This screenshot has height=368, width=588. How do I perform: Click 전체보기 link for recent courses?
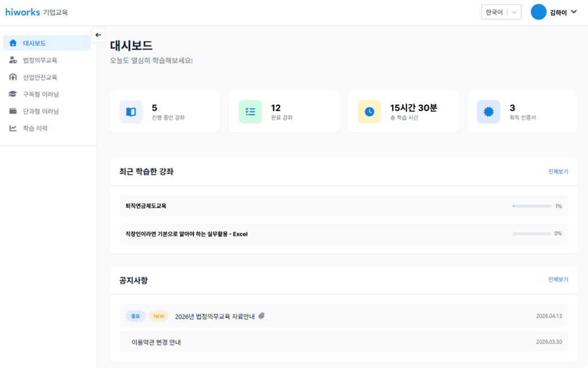point(558,171)
